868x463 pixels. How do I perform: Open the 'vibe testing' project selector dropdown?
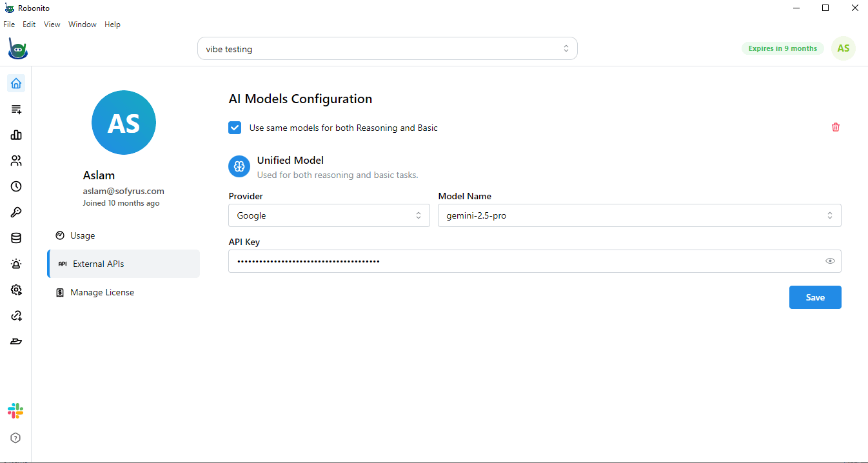(x=387, y=48)
